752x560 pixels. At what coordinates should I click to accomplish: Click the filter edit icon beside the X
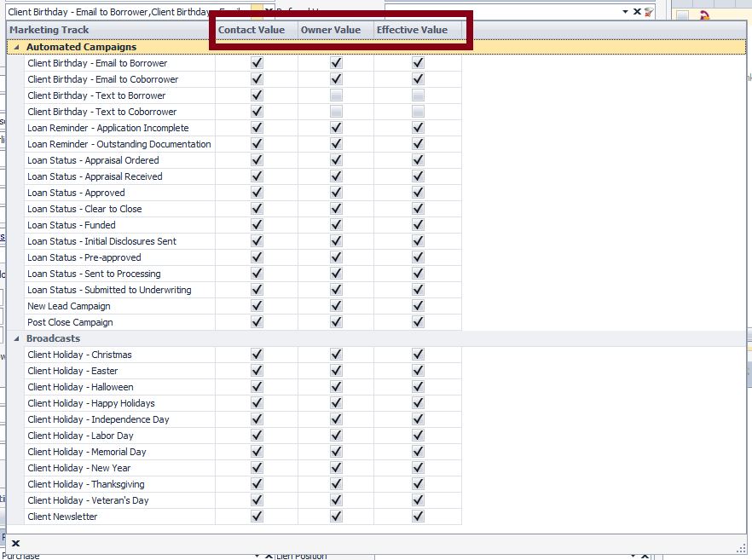coord(649,11)
